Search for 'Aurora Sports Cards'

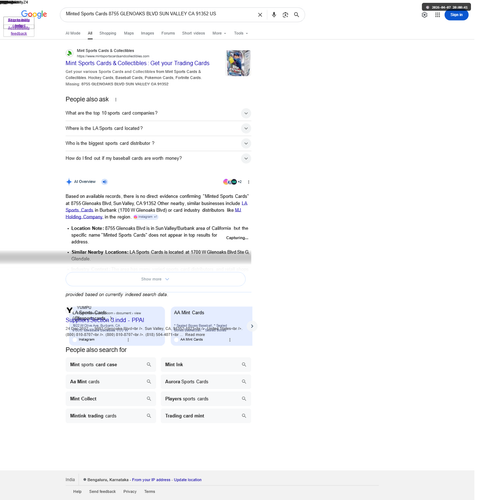(x=206, y=382)
